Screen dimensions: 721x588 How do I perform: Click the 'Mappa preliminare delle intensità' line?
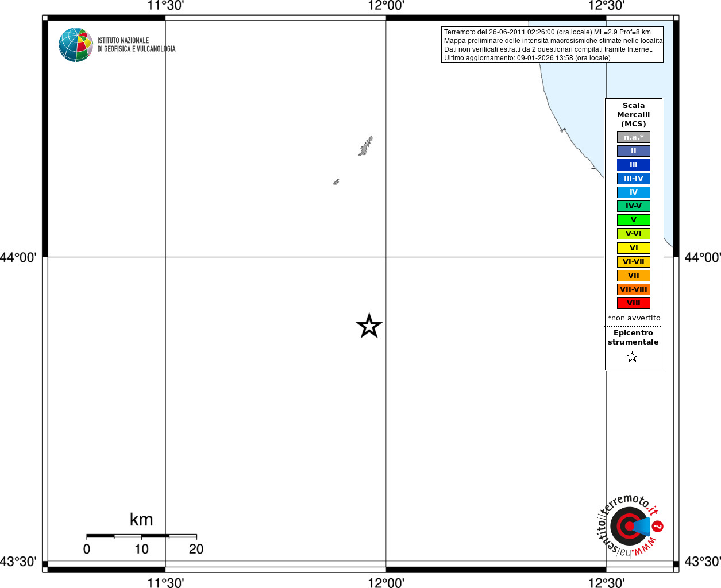[x=553, y=41]
